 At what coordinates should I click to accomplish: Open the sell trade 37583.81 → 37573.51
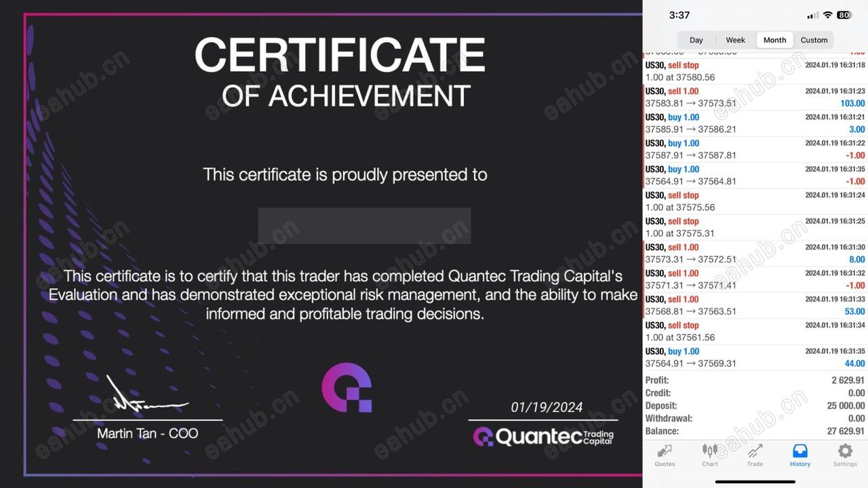pyautogui.click(x=755, y=98)
